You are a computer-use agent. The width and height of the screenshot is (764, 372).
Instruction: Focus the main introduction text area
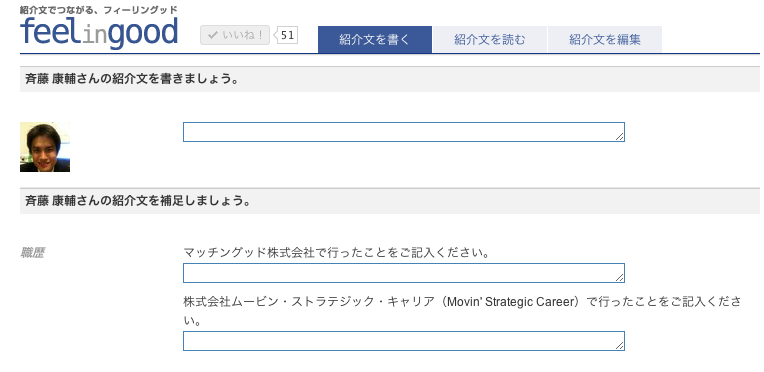pos(403,132)
